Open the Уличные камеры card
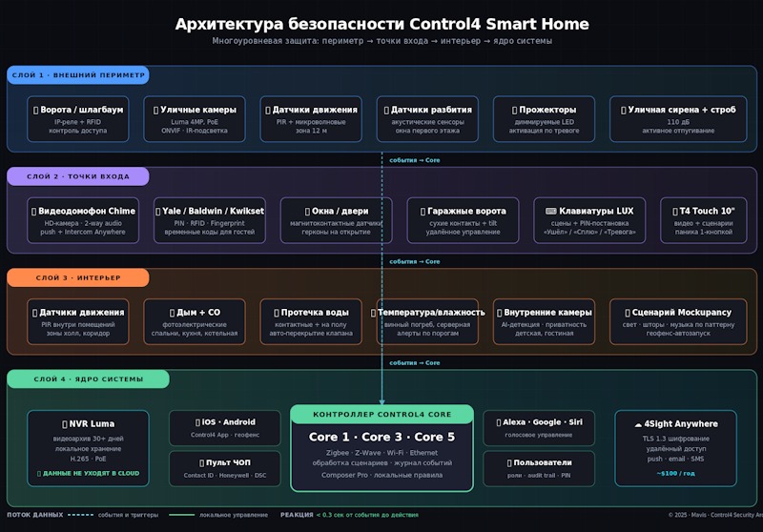The width and height of the screenshot is (763, 532). pos(195,119)
